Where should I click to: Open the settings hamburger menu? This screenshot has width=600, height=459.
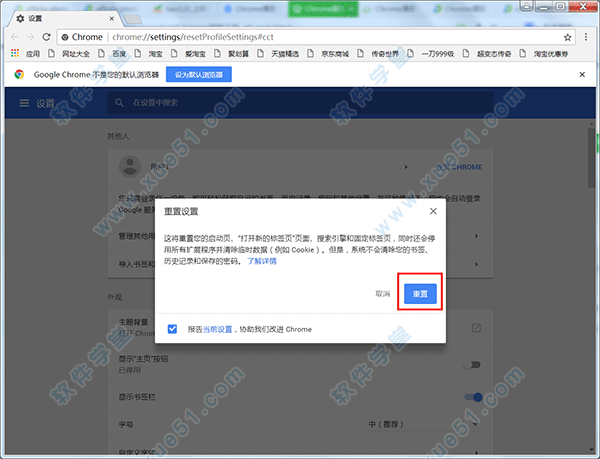pos(24,103)
